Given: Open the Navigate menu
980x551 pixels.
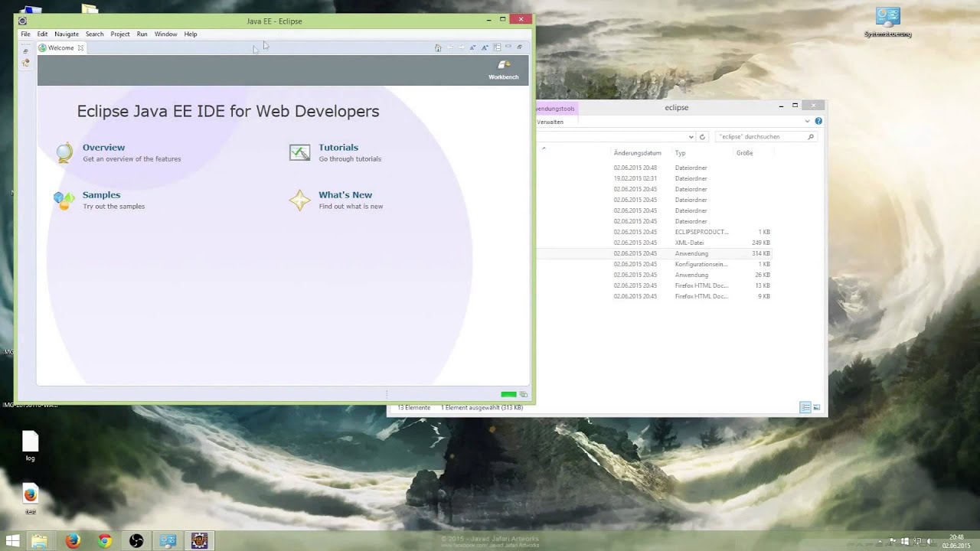Looking at the screenshot, I should (x=67, y=34).
